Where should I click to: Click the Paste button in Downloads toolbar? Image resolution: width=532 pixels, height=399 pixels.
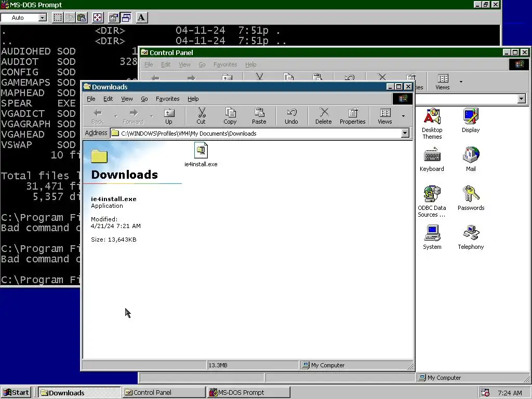click(x=259, y=116)
